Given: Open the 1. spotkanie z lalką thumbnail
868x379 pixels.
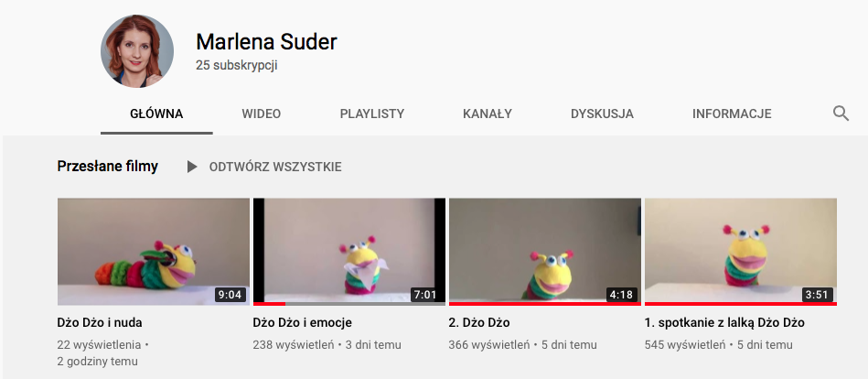Looking at the screenshot, I should coord(741,252).
